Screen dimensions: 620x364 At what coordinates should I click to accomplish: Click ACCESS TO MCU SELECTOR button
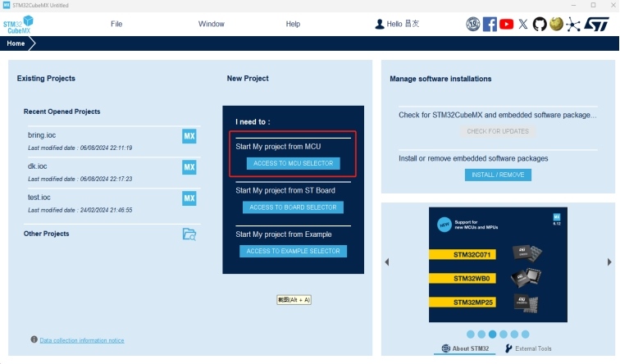293,164
